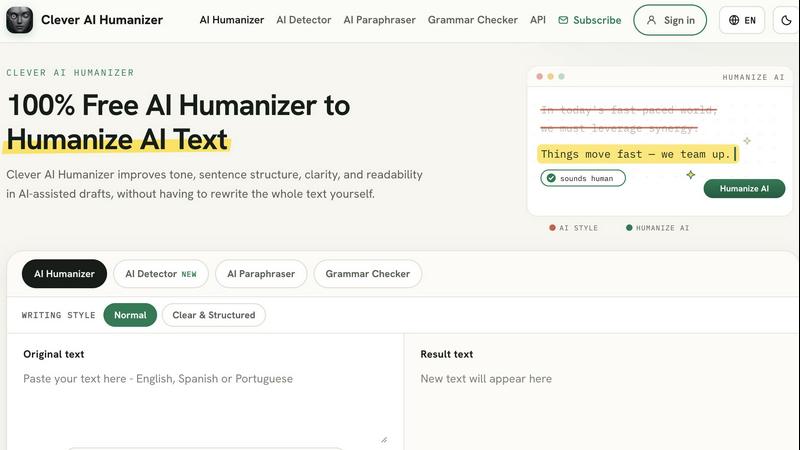Toggle dark mode moon icon

[786, 20]
